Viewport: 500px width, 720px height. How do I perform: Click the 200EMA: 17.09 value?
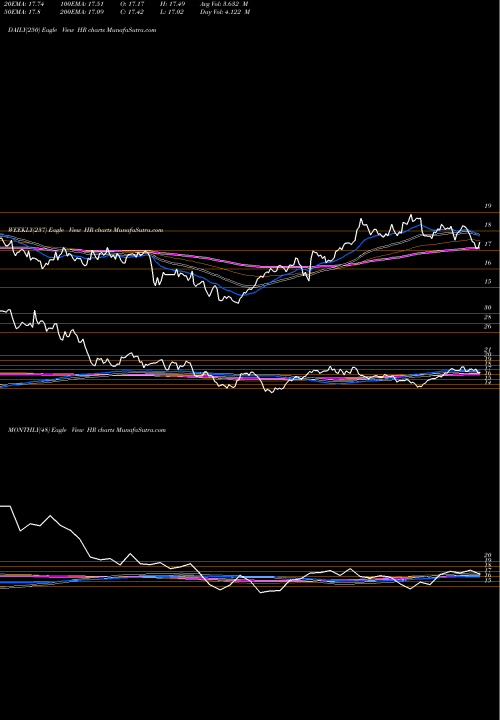pos(82,12)
